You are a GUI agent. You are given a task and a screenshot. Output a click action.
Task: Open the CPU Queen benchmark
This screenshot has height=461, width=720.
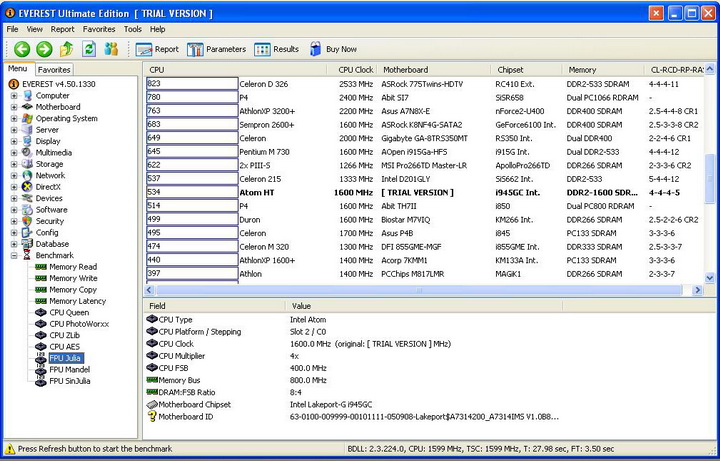tap(69, 312)
